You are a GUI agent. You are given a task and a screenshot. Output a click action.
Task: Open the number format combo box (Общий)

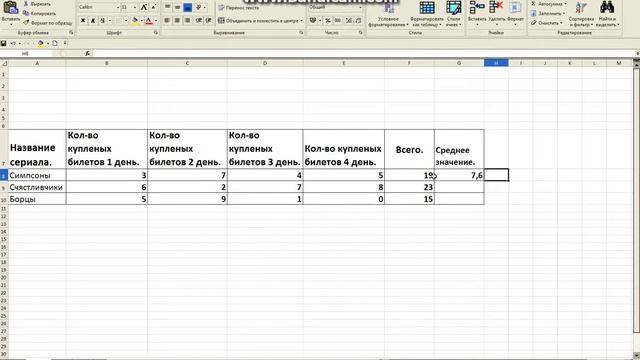pyautogui.click(x=335, y=7)
